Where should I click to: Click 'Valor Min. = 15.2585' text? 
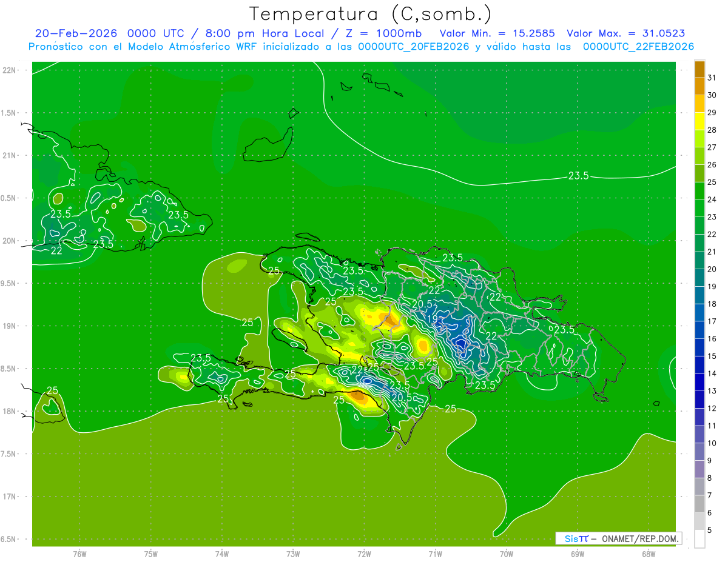click(497, 34)
